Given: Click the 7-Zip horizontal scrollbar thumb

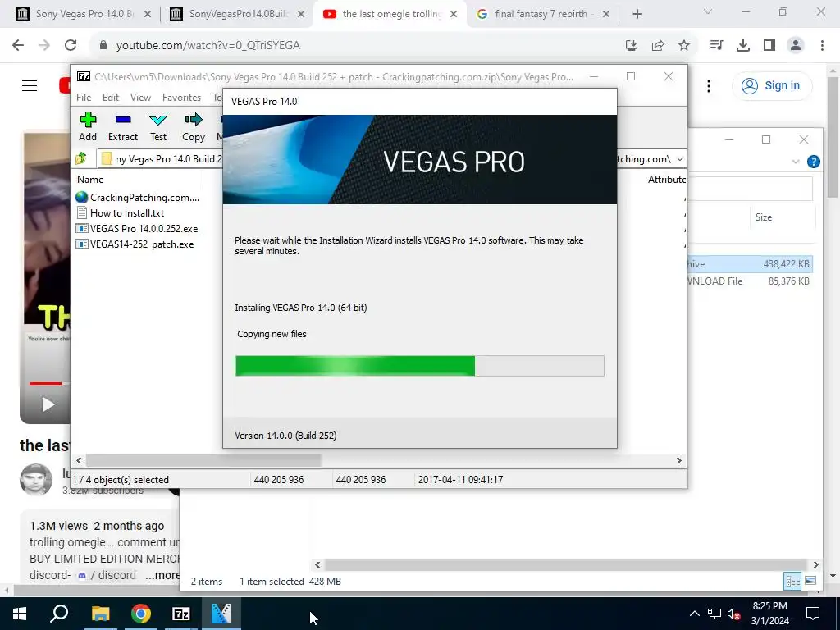Looking at the screenshot, I should point(203,460).
